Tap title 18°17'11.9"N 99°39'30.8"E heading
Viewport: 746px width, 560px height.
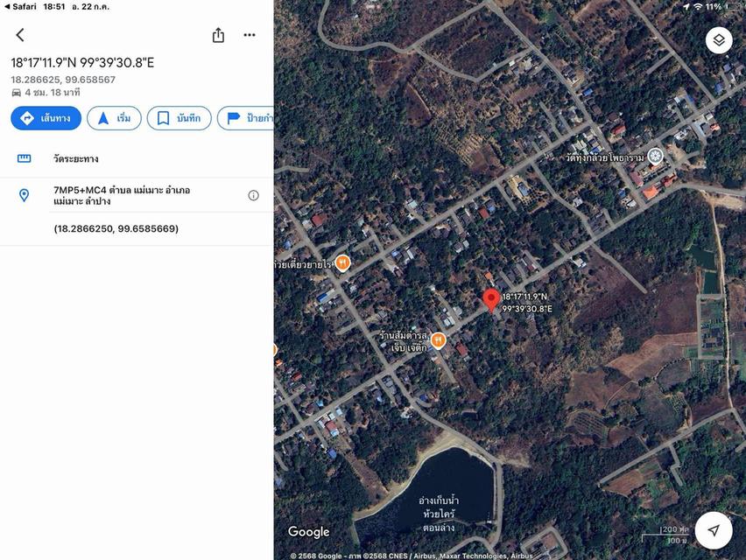(82, 63)
